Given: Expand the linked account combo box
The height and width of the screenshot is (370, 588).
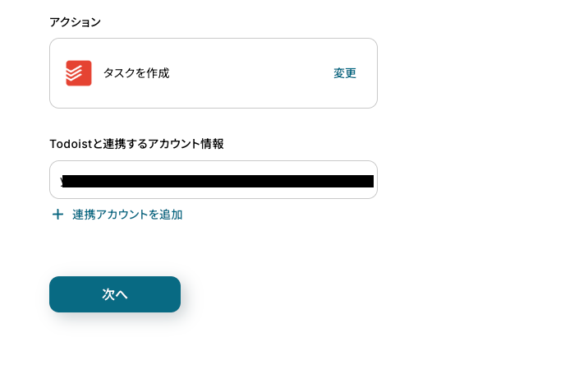Looking at the screenshot, I should 214,179.
